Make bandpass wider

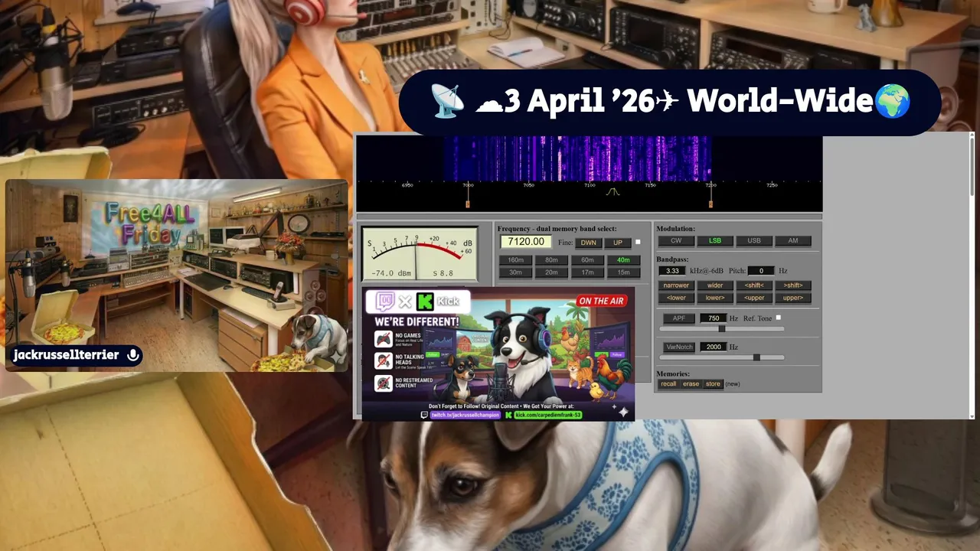(715, 285)
